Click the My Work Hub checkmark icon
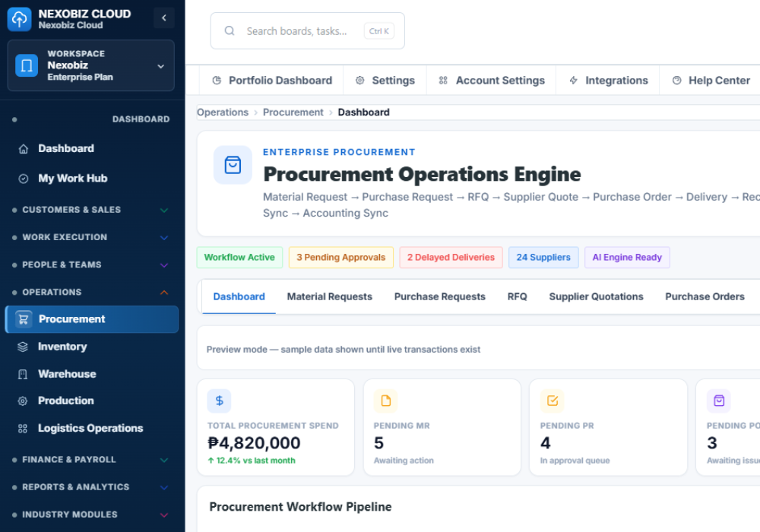The image size is (760, 532). point(24,179)
